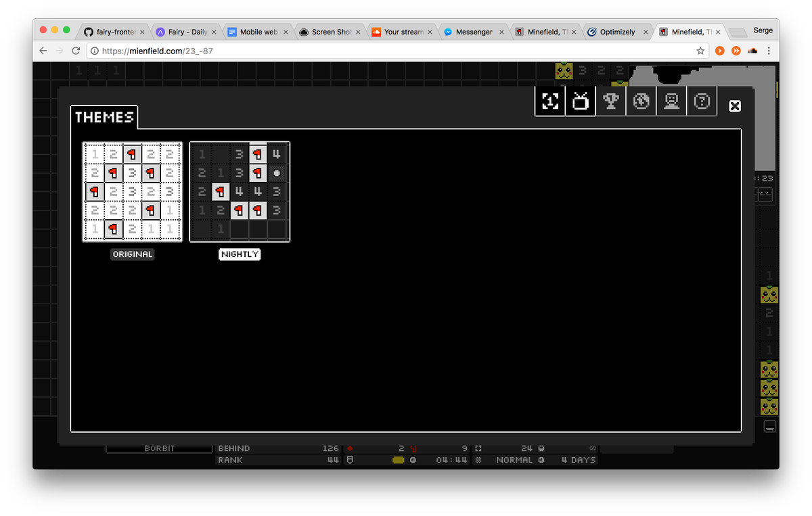The width and height of the screenshot is (812, 516).
Task: Open a new browser tab
Action: tap(738, 32)
